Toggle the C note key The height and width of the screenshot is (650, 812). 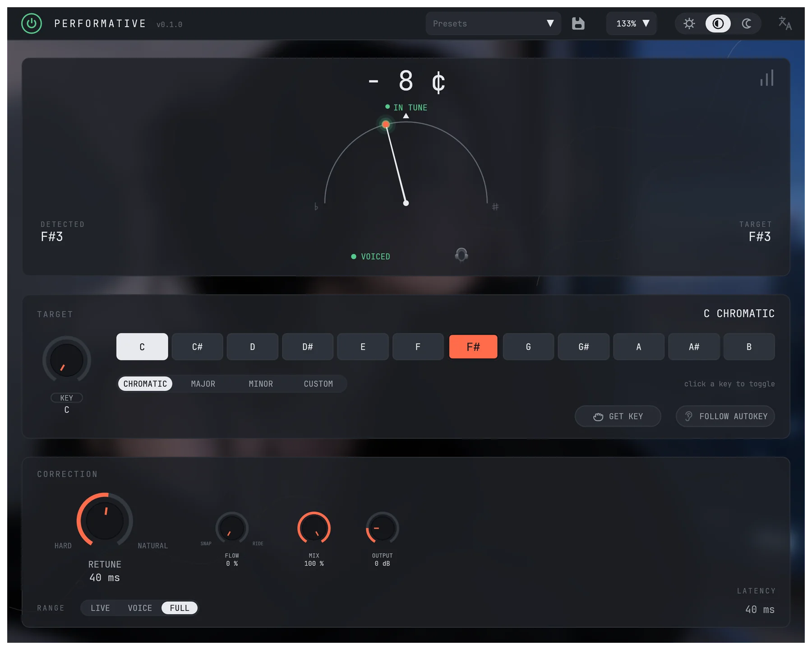point(142,347)
